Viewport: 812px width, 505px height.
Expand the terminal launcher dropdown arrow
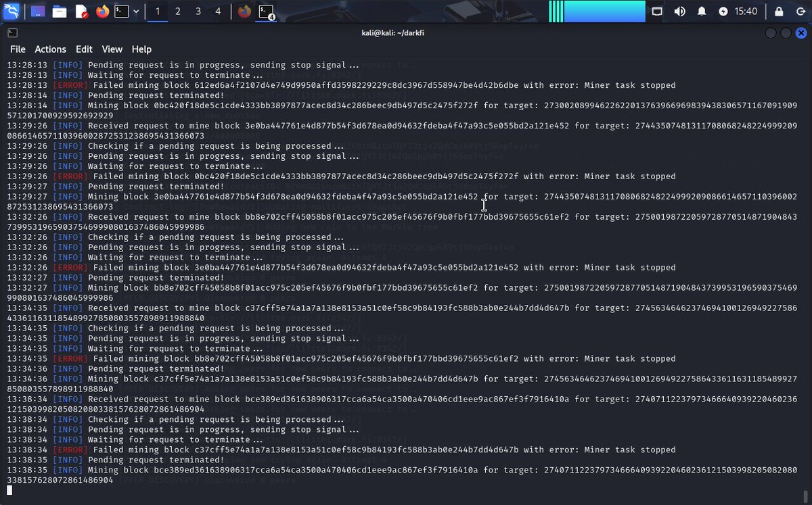(x=136, y=11)
